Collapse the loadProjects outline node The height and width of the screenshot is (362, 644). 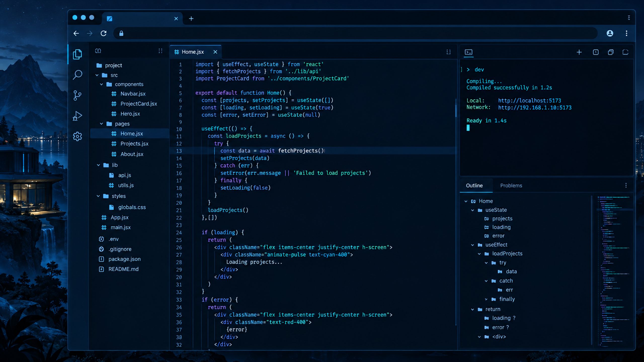(x=479, y=254)
